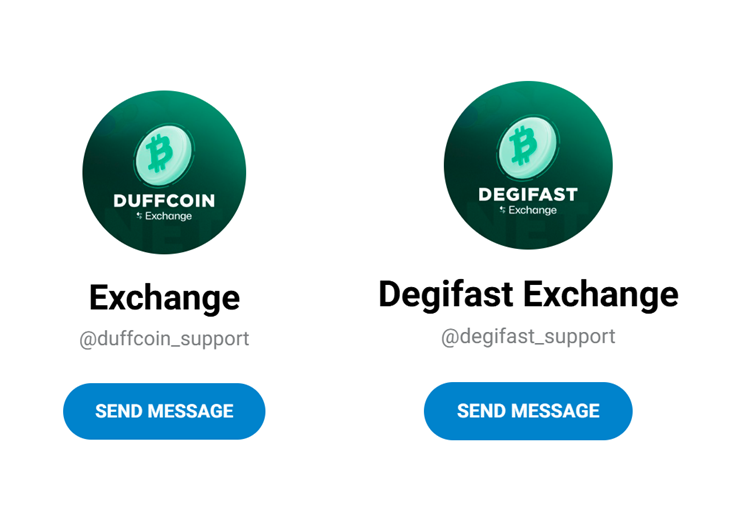Screen dimensions: 732x506
Task: Click the small Exchange label under DEGIFAST
Action: [x=533, y=210]
